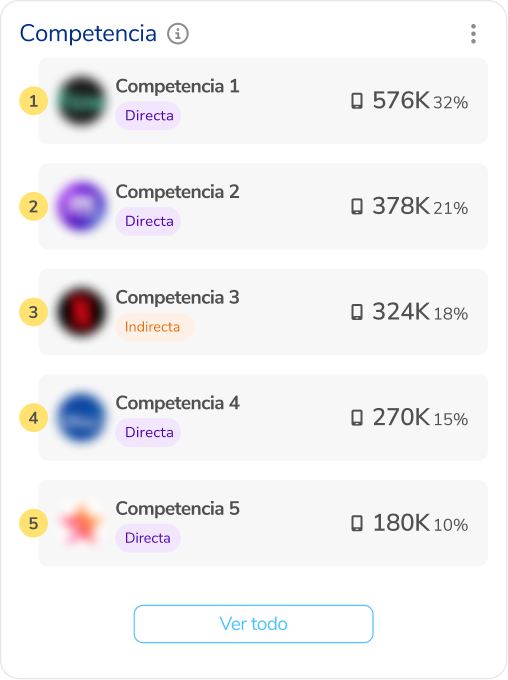The width and height of the screenshot is (508, 680).
Task: Click the device icon beside 324K
Action: [x=357, y=312]
